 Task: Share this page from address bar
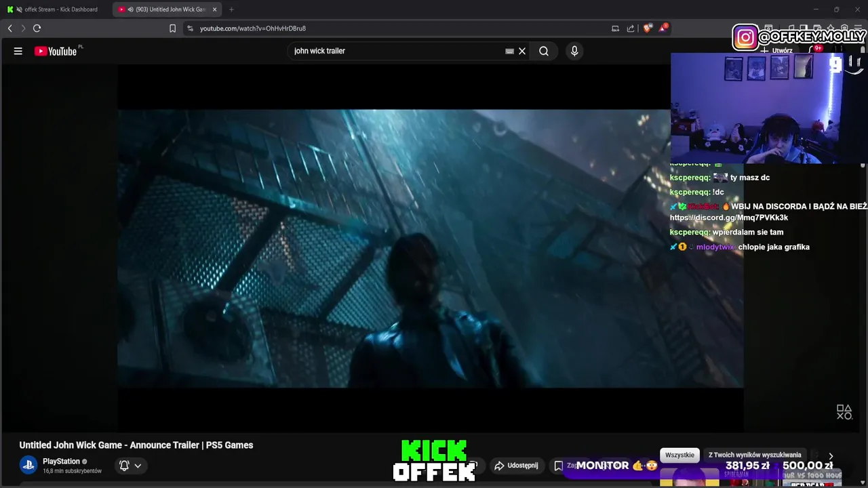[631, 28]
